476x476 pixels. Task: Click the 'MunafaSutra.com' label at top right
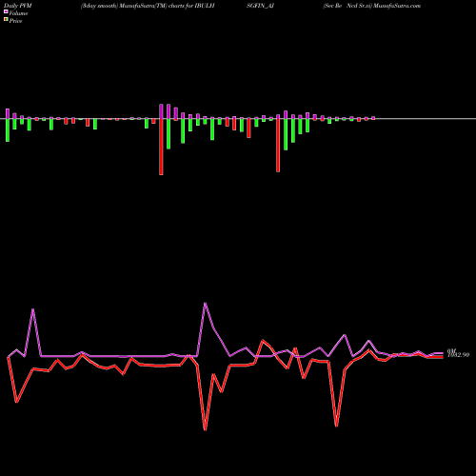(x=397, y=6)
